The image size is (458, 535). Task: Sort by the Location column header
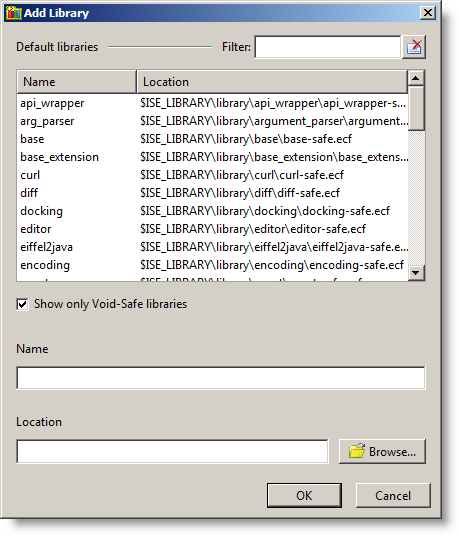[272, 82]
